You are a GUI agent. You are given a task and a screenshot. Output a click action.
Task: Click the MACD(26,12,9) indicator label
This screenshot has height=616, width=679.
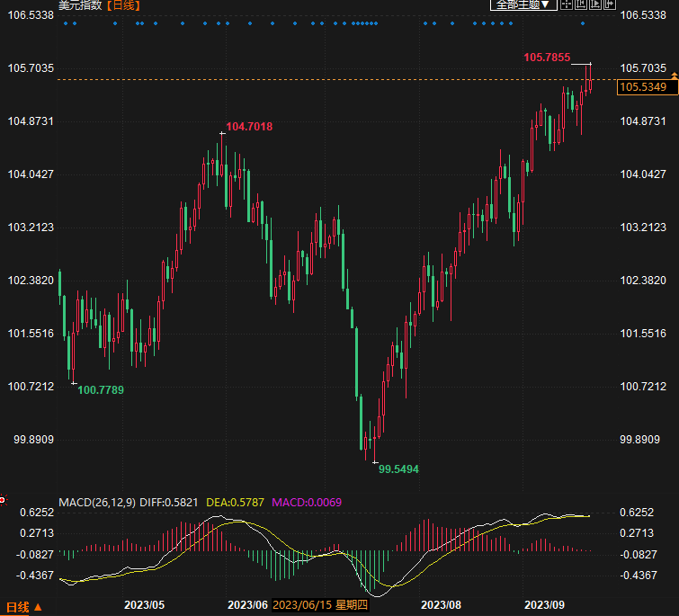pos(97,502)
